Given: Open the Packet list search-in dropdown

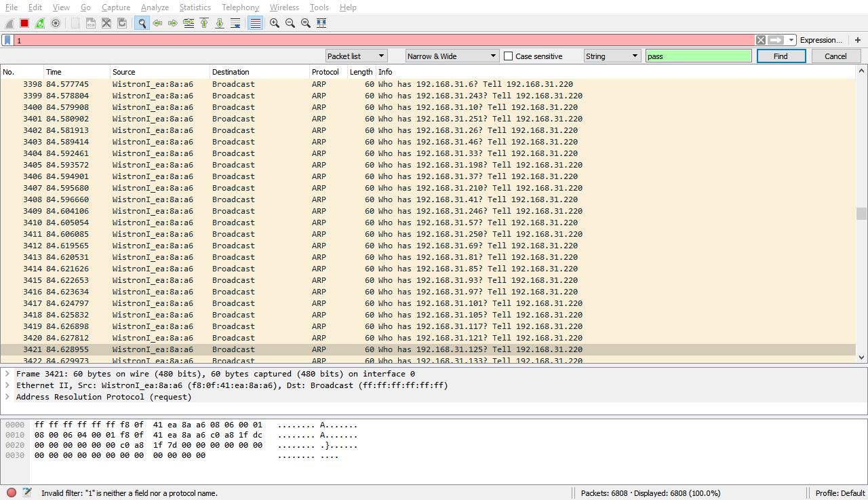Looking at the screenshot, I should pos(356,56).
